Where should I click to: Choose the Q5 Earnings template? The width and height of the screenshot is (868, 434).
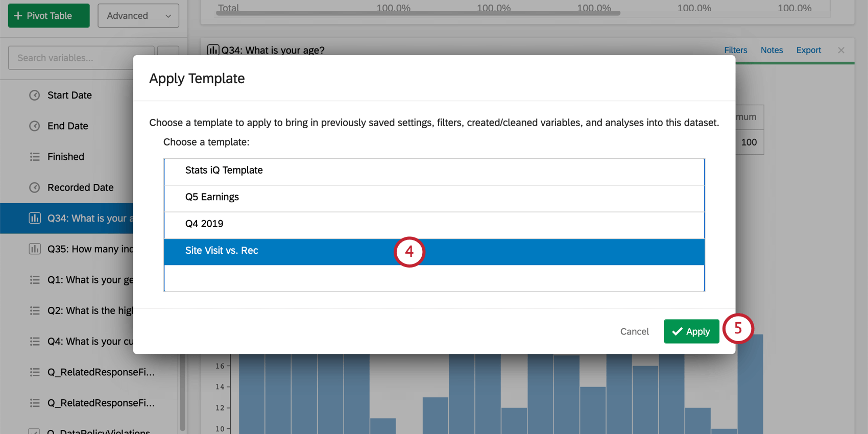pyautogui.click(x=212, y=197)
